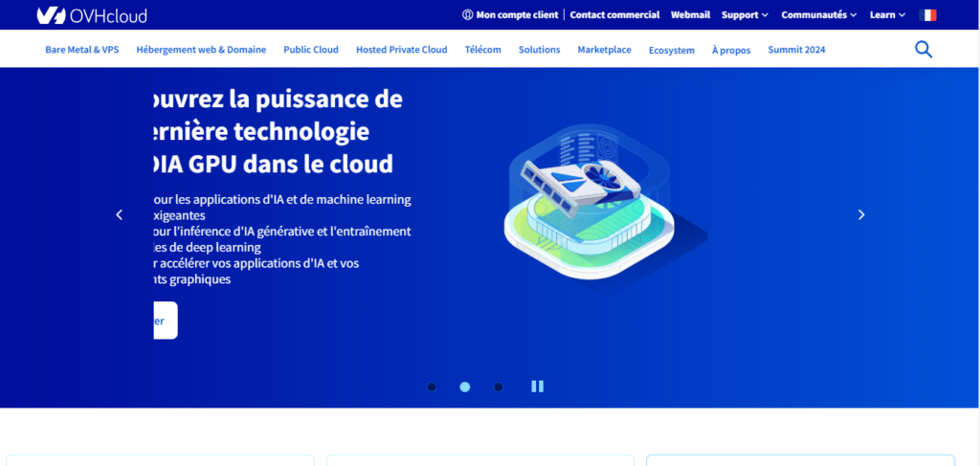This screenshot has height=466, width=980.
Task: Go to previous carousel slide arrow
Action: [120, 214]
